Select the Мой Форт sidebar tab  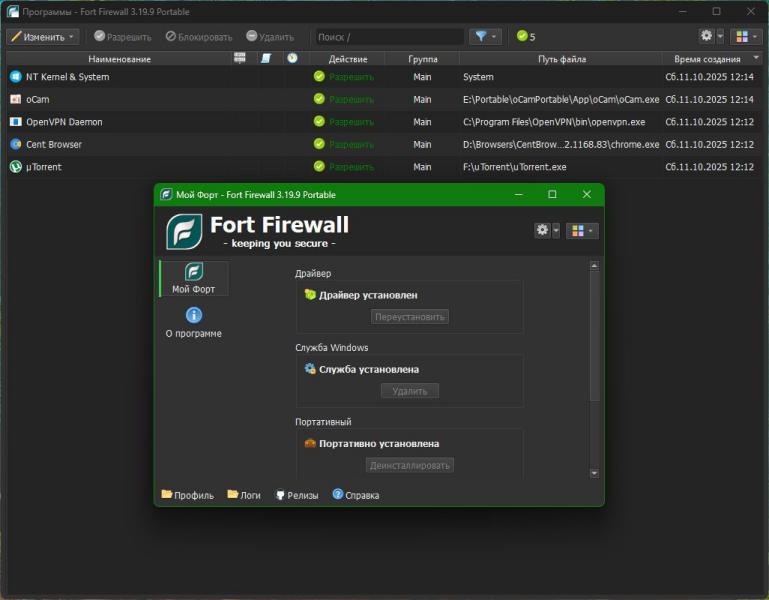click(194, 278)
